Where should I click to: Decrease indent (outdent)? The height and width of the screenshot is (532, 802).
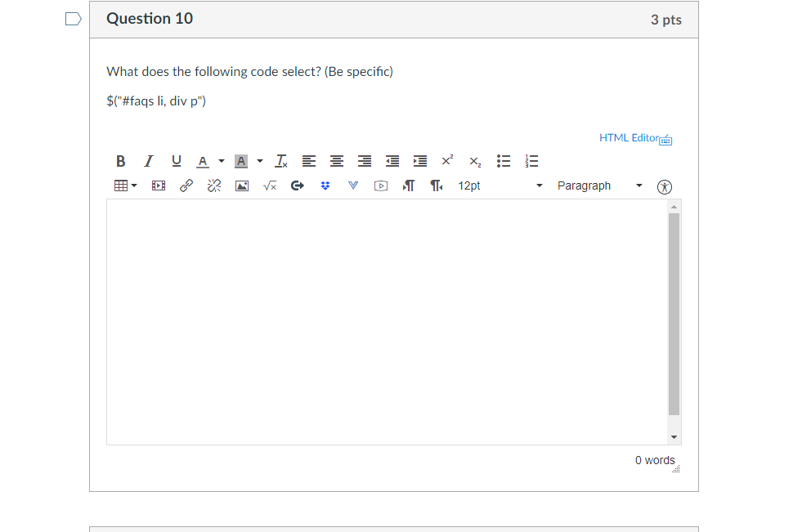[392, 162]
